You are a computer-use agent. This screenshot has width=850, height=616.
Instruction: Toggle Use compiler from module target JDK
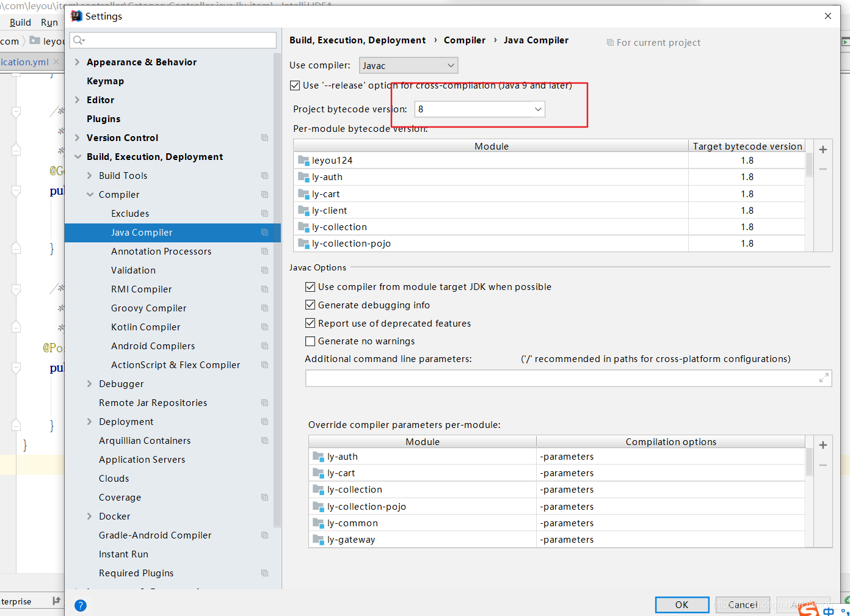click(x=310, y=287)
